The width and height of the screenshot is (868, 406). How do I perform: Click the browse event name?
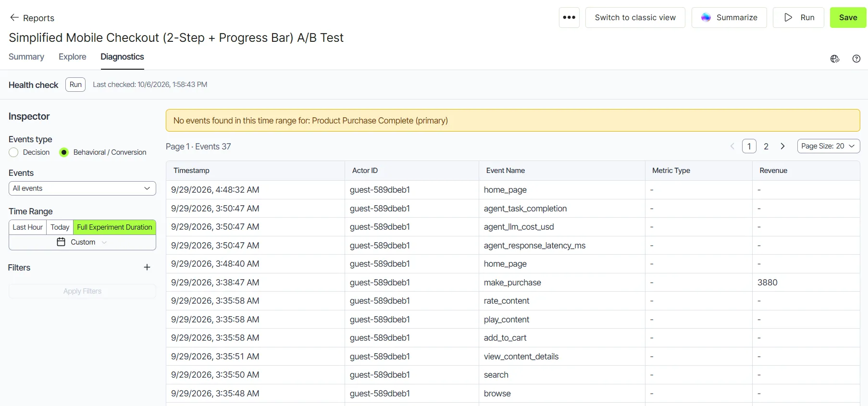(497, 394)
